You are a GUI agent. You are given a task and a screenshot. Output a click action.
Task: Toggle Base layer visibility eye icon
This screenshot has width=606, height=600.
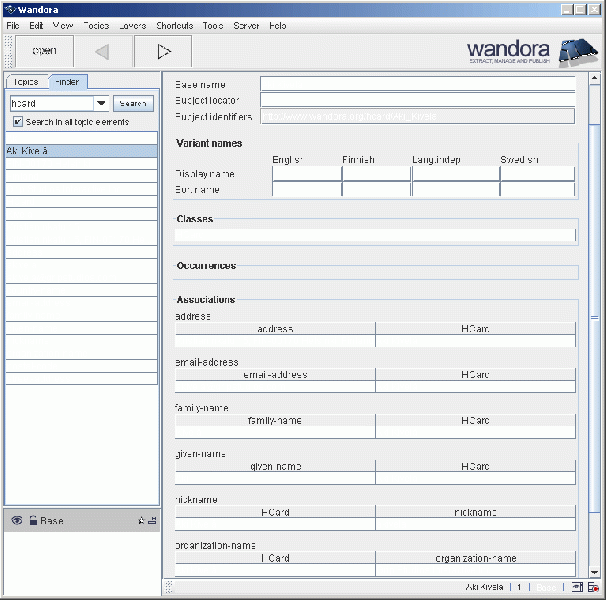pyautogui.click(x=17, y=520)
